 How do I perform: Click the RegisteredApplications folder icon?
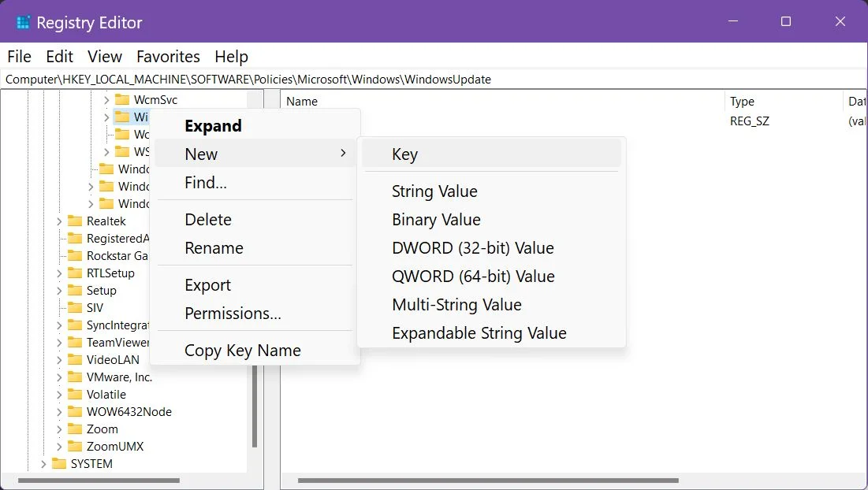click(75, 239)
